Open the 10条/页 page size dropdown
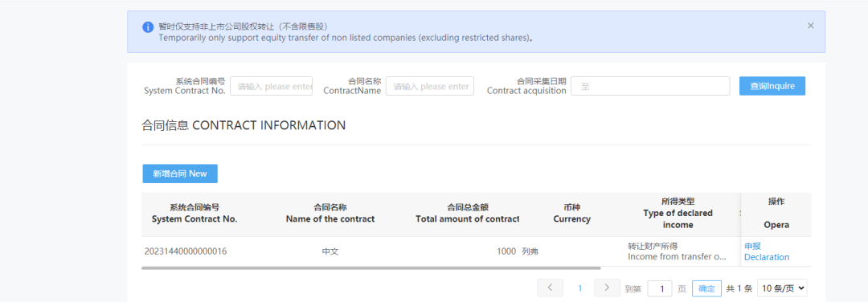This screenshot has width=868, height=302. [782, 288]
